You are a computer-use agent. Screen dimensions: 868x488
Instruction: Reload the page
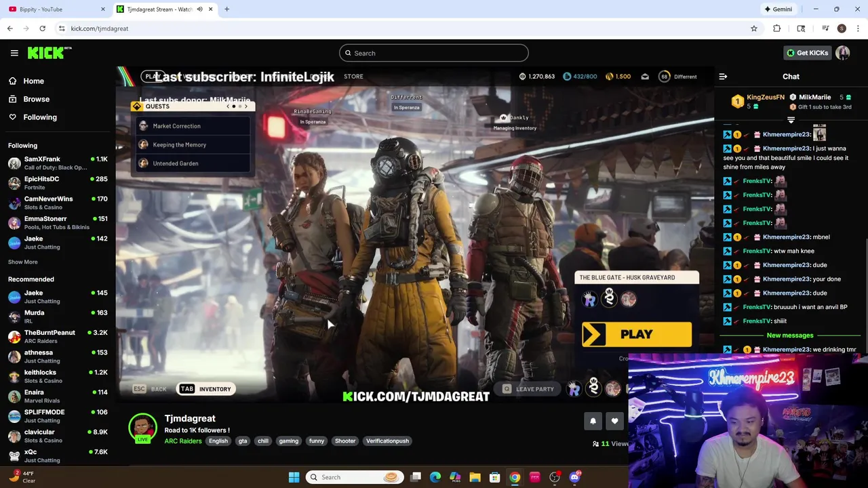(x=42, y=28)
